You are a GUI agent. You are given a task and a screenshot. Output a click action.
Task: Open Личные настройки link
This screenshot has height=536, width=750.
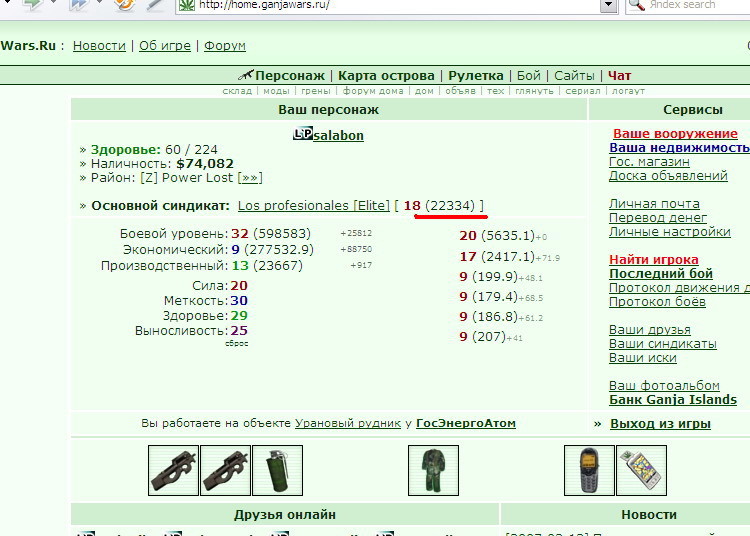pyautogui.click(x=670, y=232)
